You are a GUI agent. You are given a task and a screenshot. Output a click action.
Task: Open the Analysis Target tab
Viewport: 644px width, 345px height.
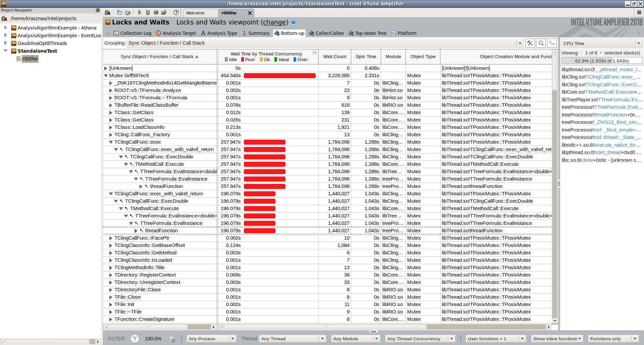(x=176, y=33)
